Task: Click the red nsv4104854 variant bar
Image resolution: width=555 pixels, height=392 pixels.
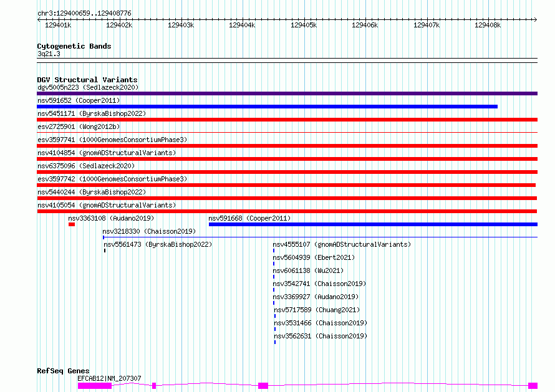Action: (x=287, y=159)
